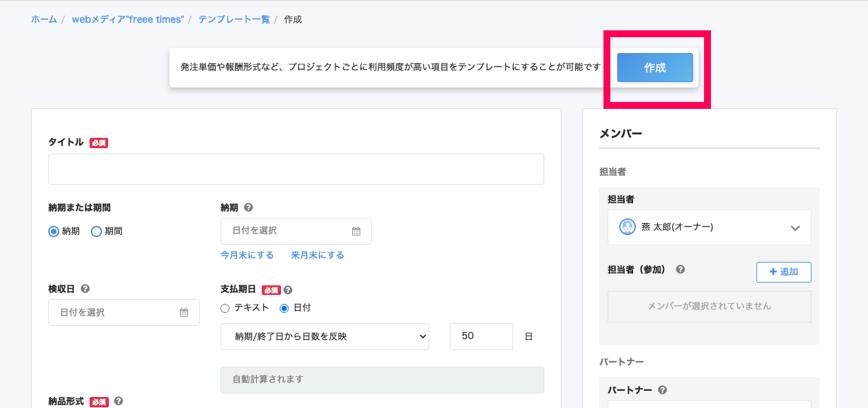
Task: Open the 納期 date picker field
Action: [296, 231]
